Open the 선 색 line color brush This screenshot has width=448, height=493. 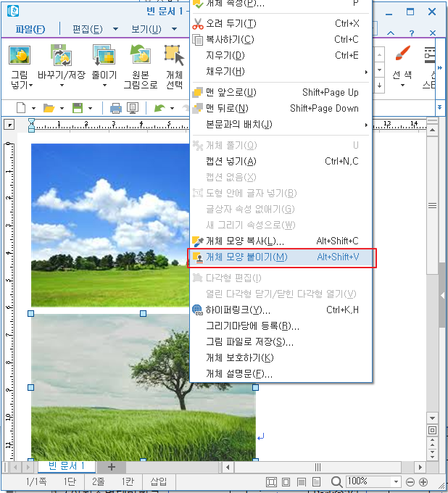click(402, 53)
